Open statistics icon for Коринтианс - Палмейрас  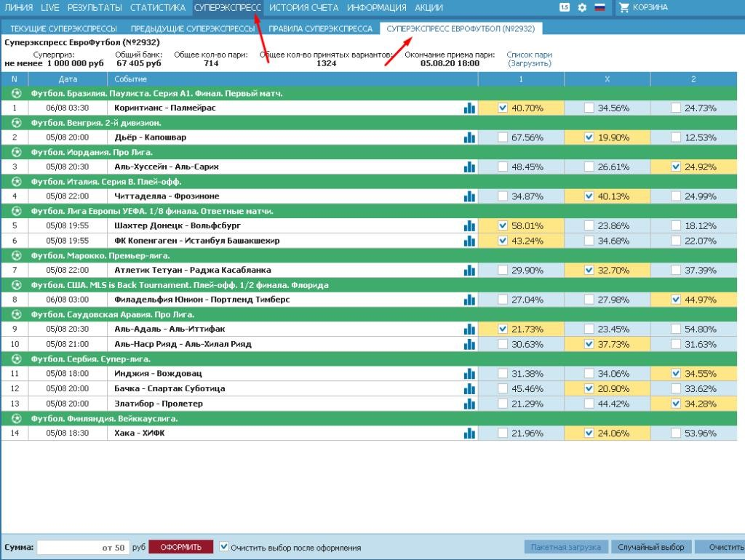pos(469,108)
